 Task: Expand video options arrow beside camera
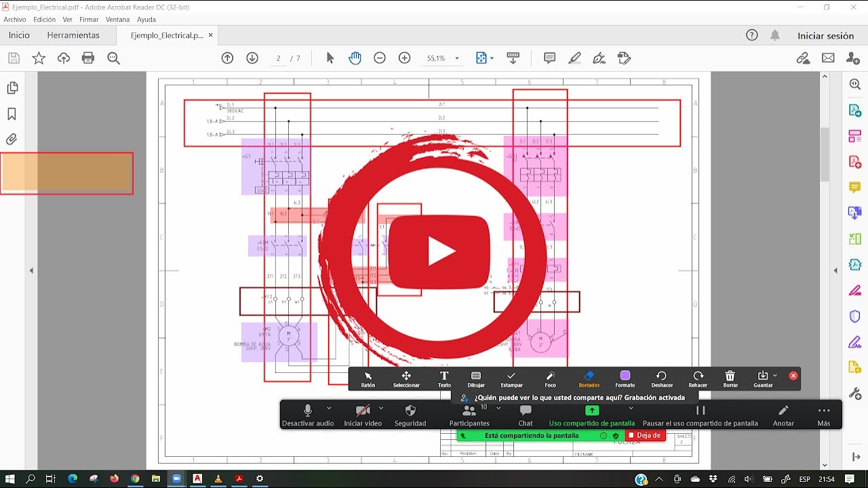pyautogui.click(x=381, y=408)
